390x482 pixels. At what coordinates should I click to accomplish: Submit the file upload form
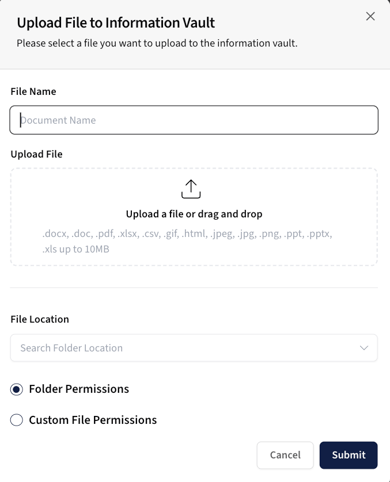coord(349,455)
